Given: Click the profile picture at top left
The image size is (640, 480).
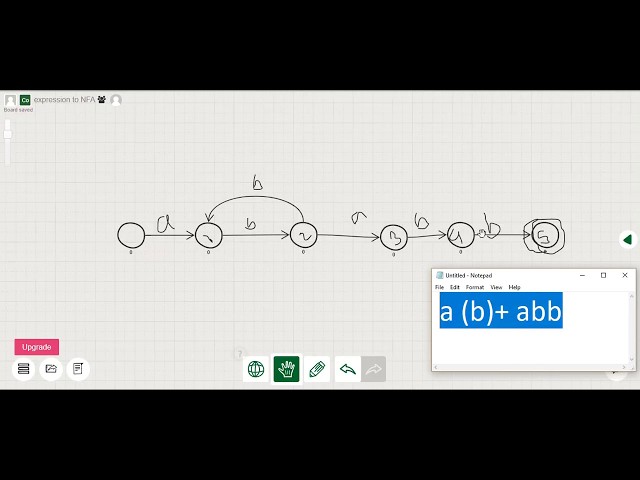Looking at the screenshot, I should click(x=10, y=100).
